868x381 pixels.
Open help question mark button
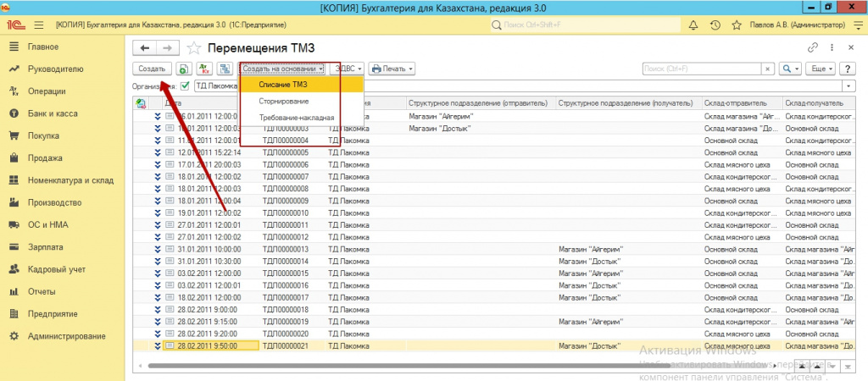tap(847, 69)
